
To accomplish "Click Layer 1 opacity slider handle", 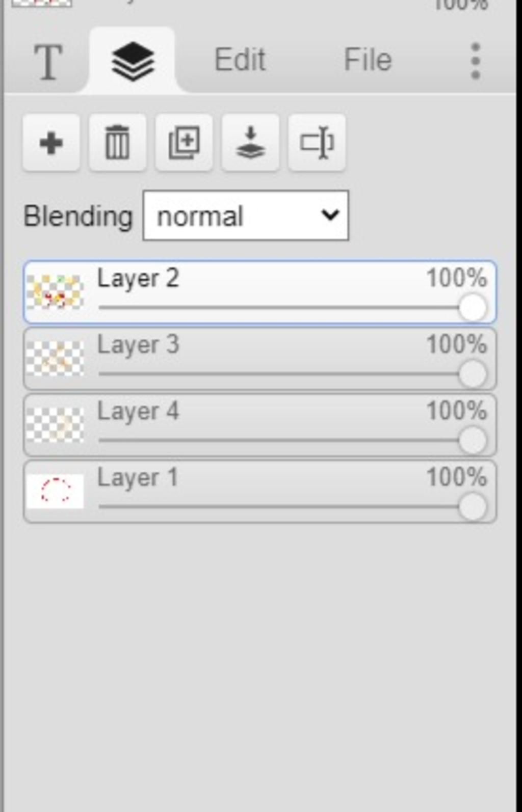I will pos(472,506).
